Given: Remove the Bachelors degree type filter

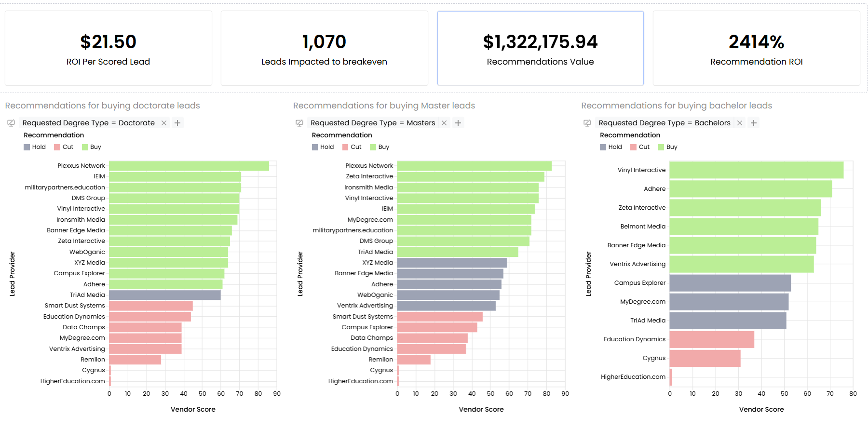Looking at the screenshot, I should (740, 123).
